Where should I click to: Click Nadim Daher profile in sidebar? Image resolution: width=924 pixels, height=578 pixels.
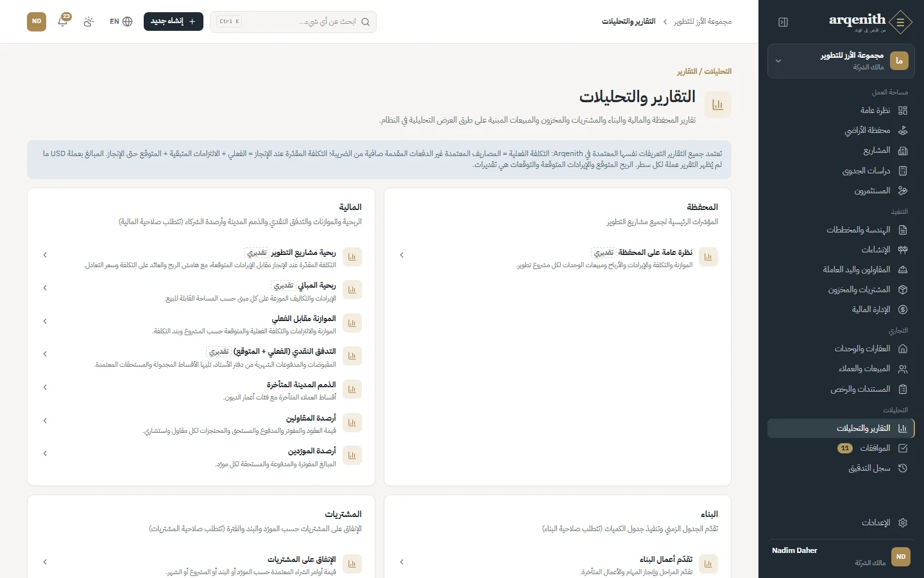click(x=841, y=556)
